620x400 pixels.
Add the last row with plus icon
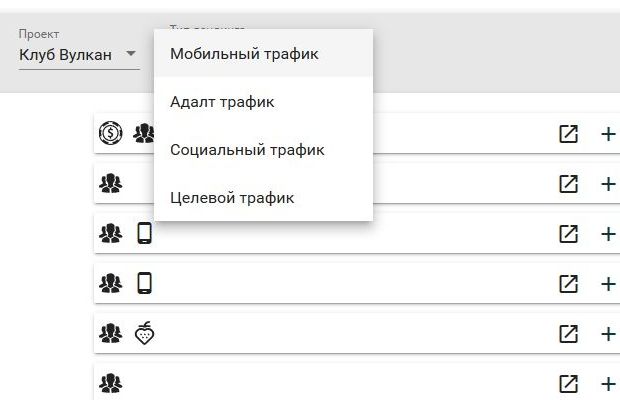pos(608,384)
